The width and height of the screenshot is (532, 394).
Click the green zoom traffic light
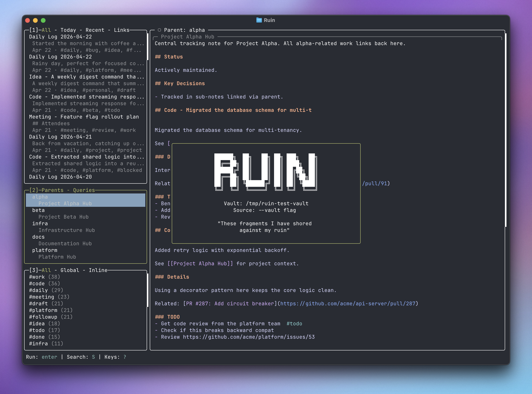point(43,21)
